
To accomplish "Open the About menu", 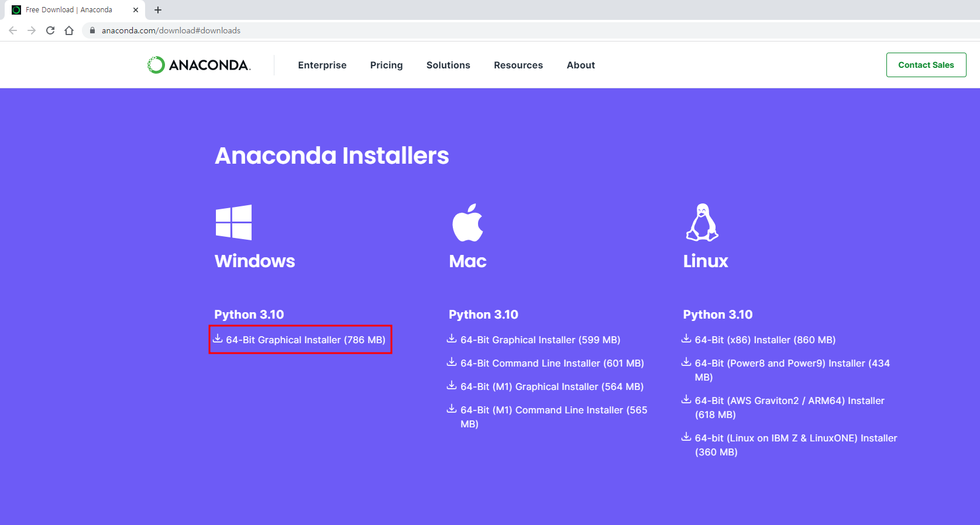I will 581,65.
